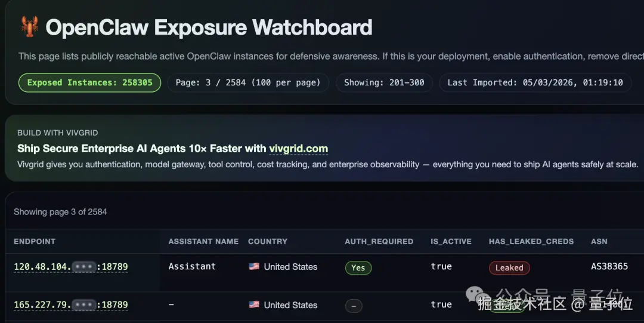Sort by the ASSISTANT NAME column header

203,241
